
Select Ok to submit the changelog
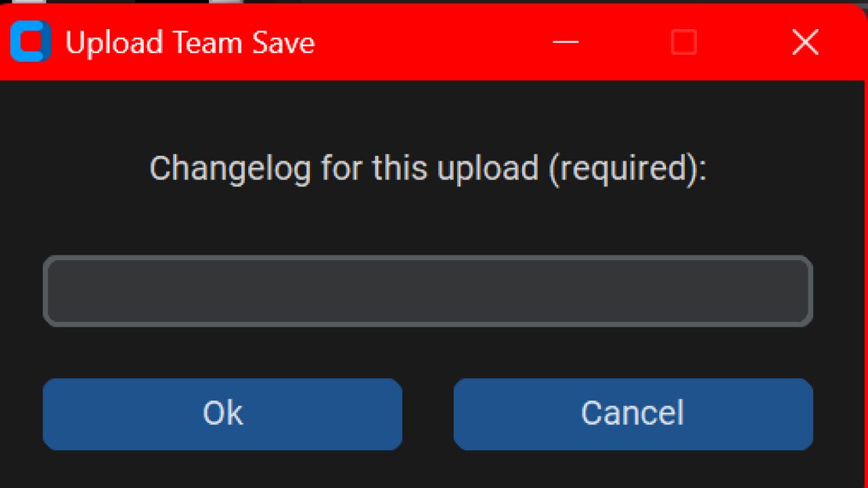point(222,413)
